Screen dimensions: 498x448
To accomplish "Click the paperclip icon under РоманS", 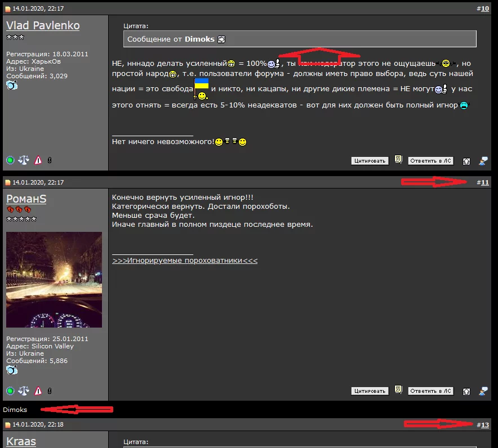I will pos(50,391).
